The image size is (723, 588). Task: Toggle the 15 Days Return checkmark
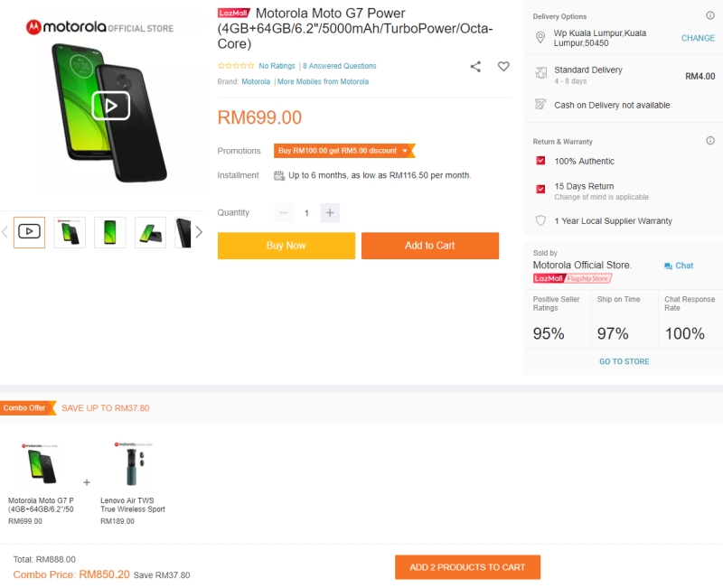pos(540,189)
